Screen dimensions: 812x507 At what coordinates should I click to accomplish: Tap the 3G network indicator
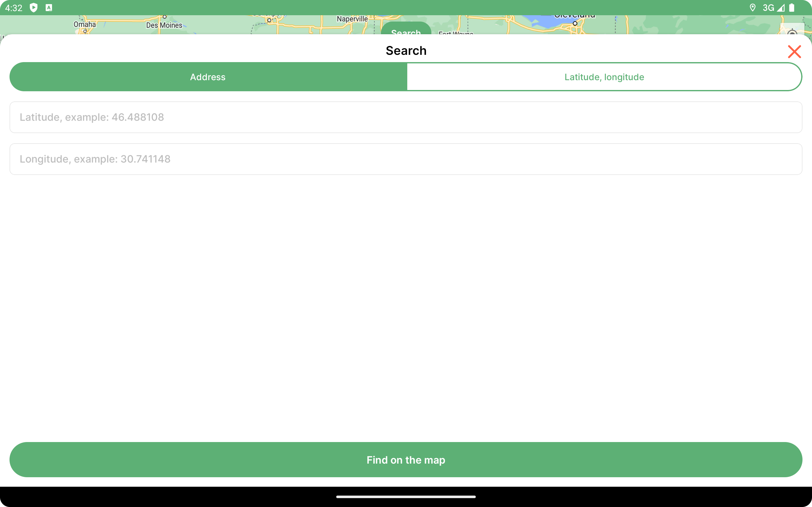[x=768, y=8]
